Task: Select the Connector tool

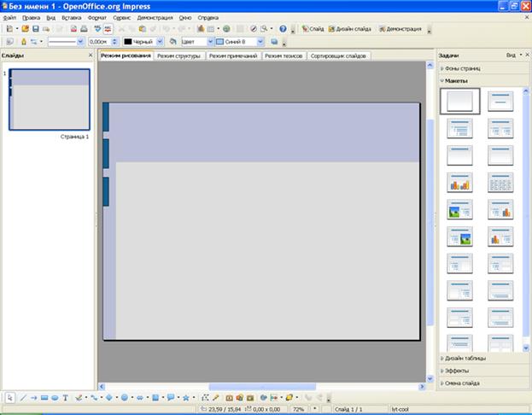Action: click(94, 398)
